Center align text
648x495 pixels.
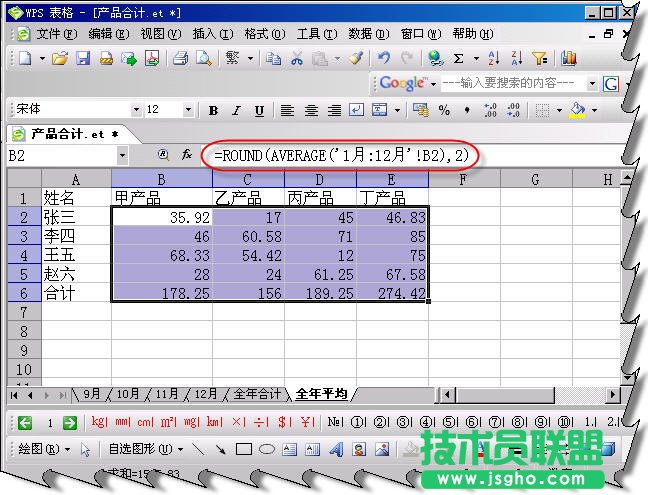coord(311,110)
